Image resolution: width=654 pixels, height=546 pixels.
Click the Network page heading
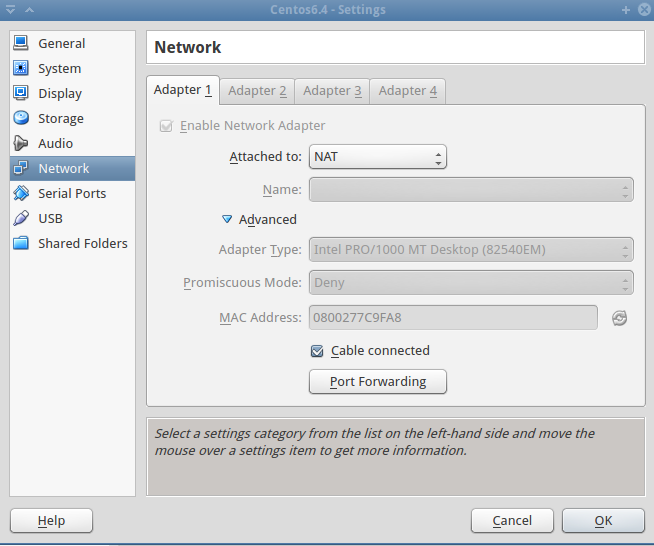coord(188,47)
